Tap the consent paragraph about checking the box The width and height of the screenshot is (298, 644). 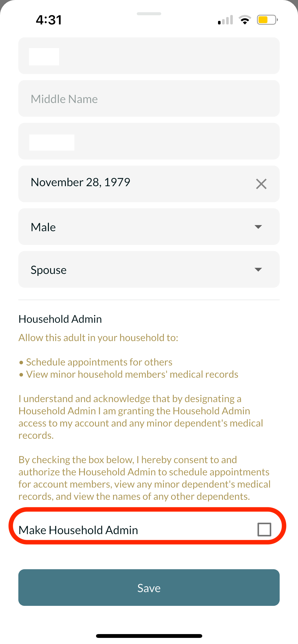(144, 478)
